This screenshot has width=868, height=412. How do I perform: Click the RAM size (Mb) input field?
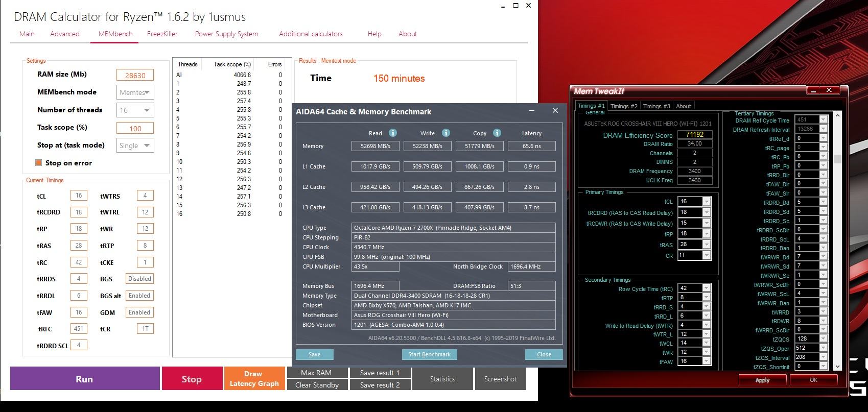pos(135,75)
